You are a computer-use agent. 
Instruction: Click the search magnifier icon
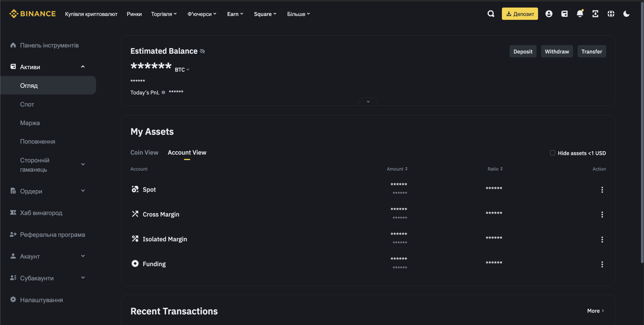491,14
